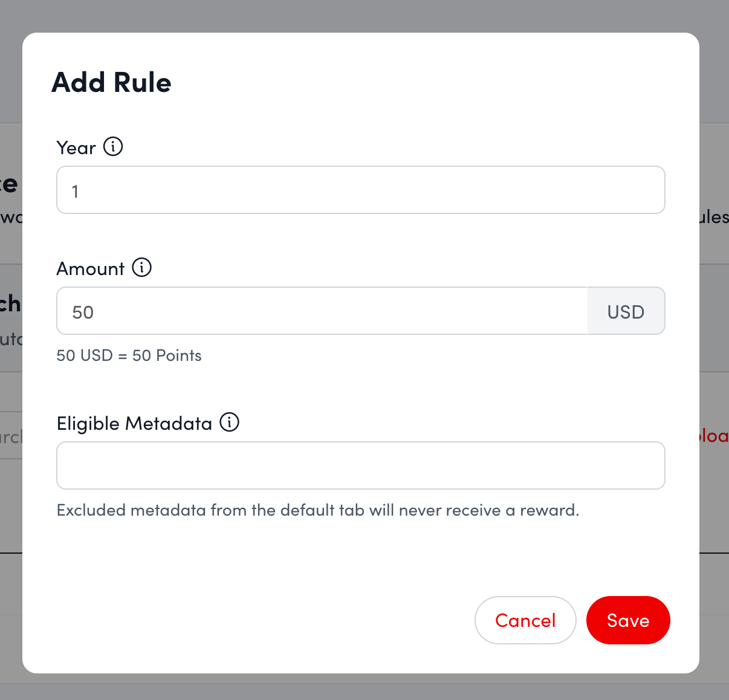Save the new rule

click(627, 620)
